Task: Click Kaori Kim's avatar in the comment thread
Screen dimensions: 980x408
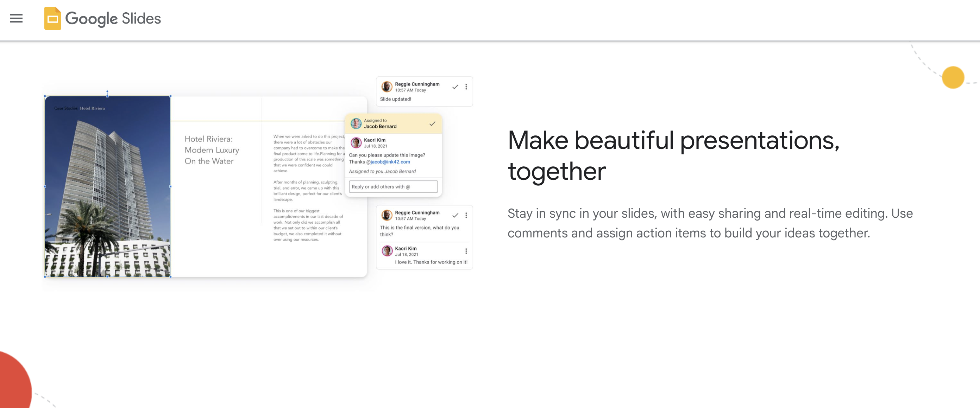Action: (357, 142)
